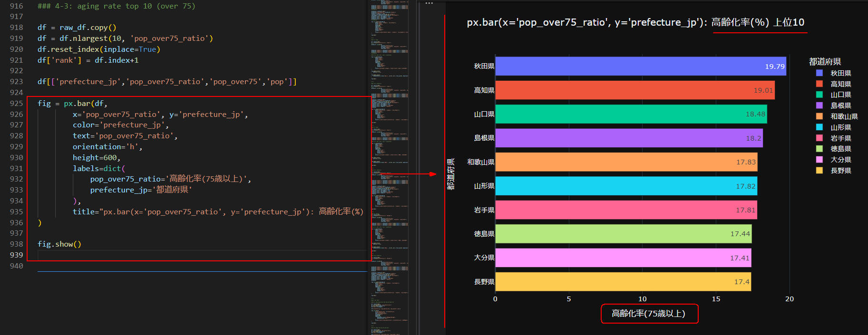Click the df['rank'] = df.index+1 line

point(88,60)
